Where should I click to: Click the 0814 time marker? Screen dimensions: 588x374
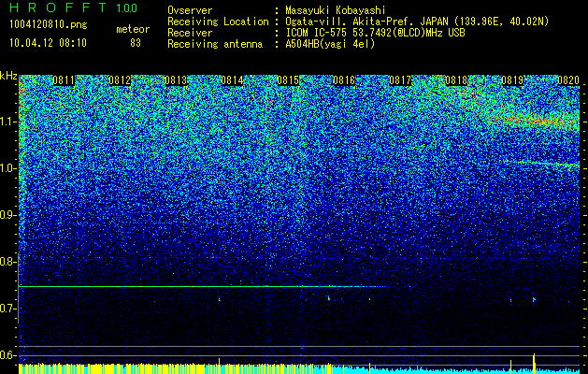pyautogui.click(x=232, y=80)
